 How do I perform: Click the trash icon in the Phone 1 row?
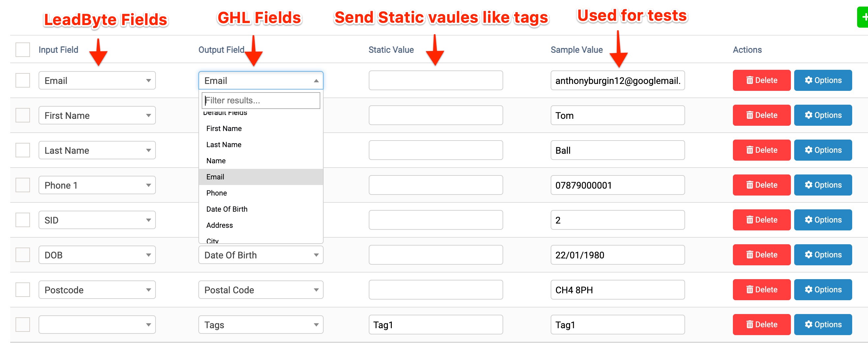(x=749, y=185)
